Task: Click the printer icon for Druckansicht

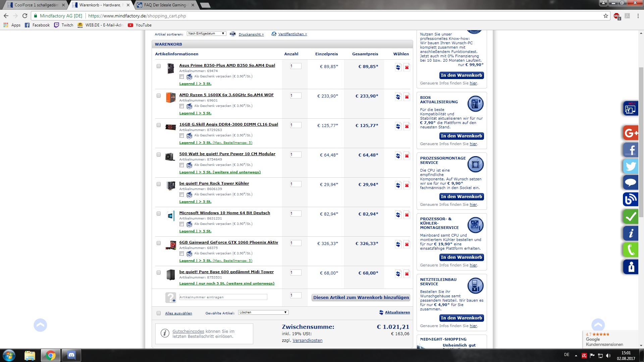Action: pos(232,34)
